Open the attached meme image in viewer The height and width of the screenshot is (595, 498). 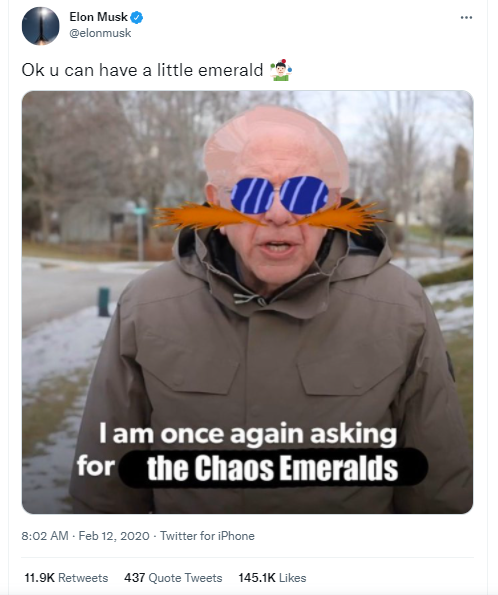click(247, 302)
